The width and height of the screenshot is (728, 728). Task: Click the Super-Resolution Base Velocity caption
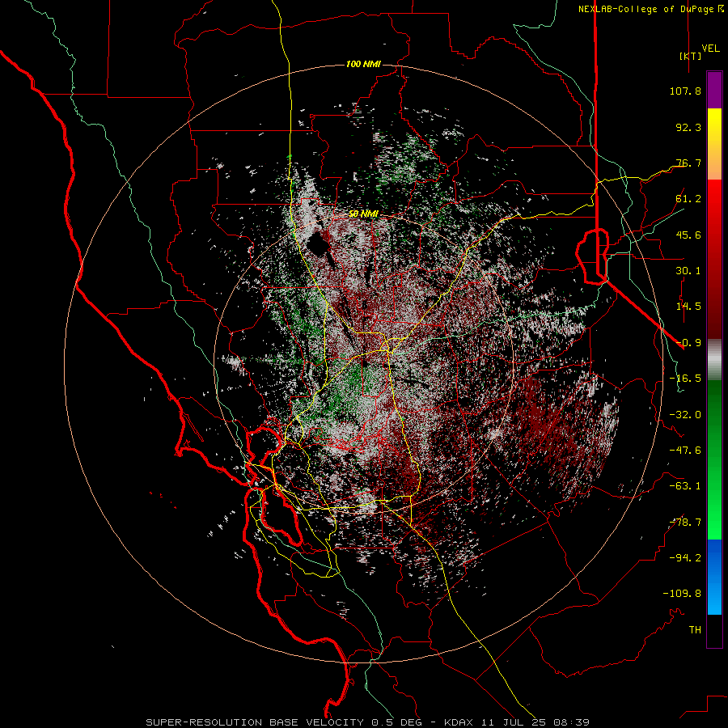point(368,722)
